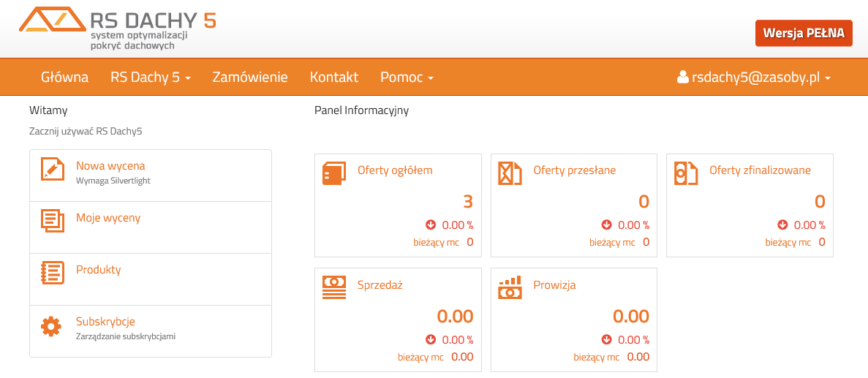The image size is (868, 378).
Task: Click the Oferty przesłane card icon
Action: tap(510, 173)
